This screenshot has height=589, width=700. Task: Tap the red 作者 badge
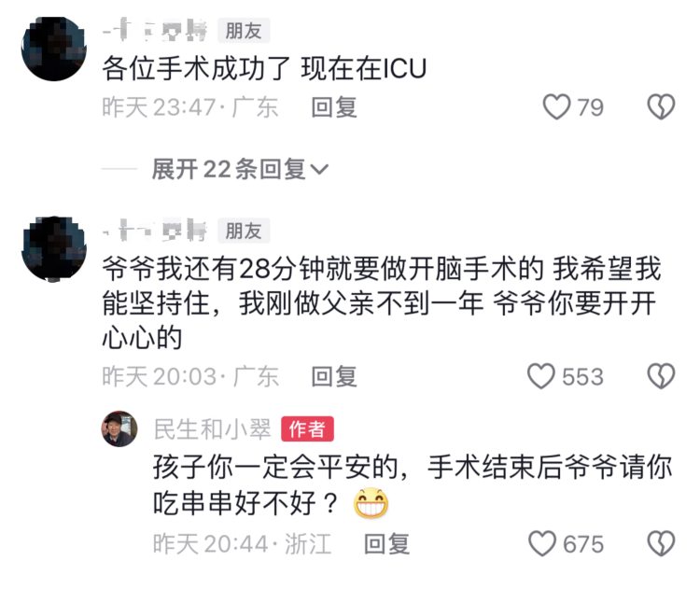(307, 429)
